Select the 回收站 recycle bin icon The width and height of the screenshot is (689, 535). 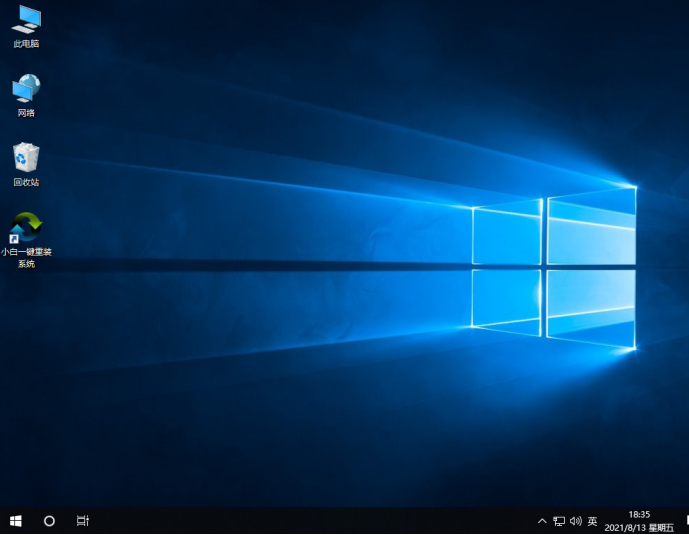pos(26,158)
